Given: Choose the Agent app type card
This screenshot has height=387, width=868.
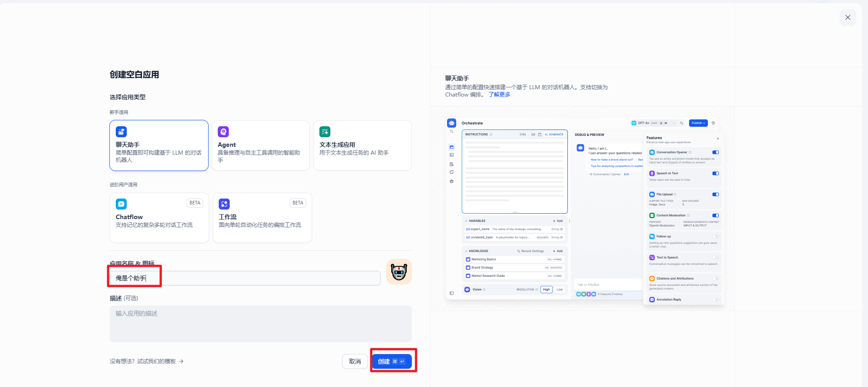Looking at the screenshot, I should [x=261, y=145].
